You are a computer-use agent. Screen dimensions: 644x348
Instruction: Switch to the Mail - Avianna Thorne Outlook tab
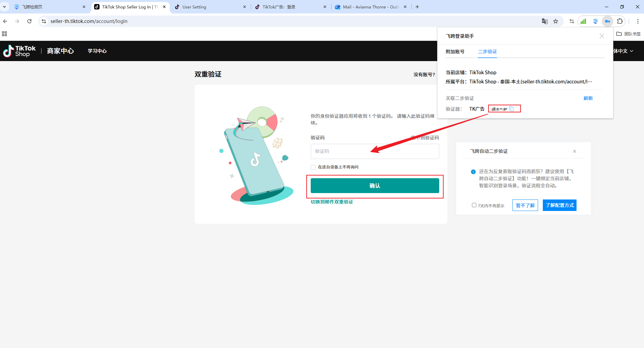tap(371, 7)
